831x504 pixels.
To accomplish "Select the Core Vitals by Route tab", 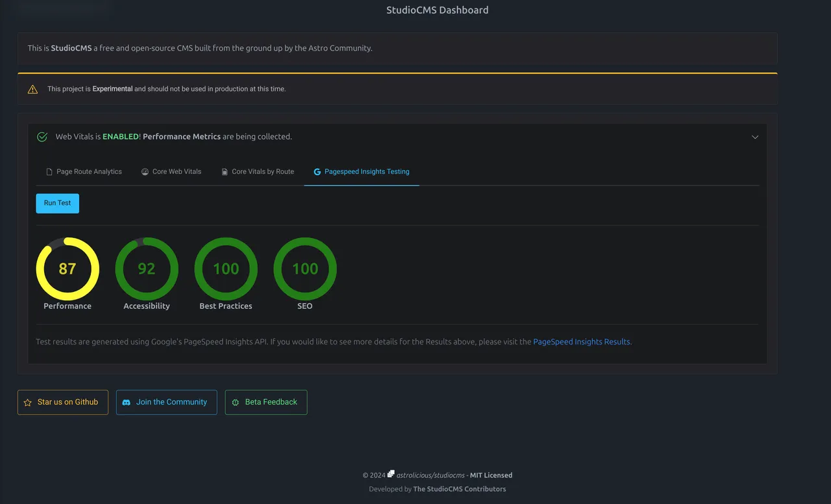I will pos(258,172).
